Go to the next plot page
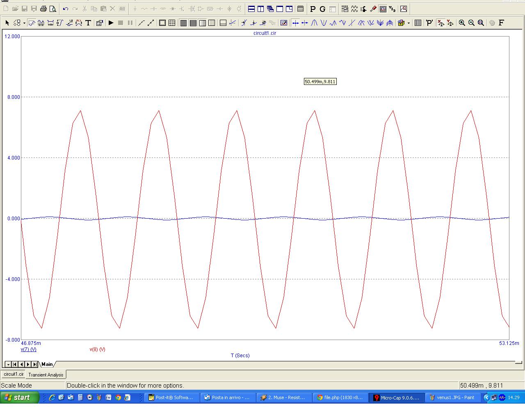The height and width of the screenshot is (420, 525). [x=28, y=364]
